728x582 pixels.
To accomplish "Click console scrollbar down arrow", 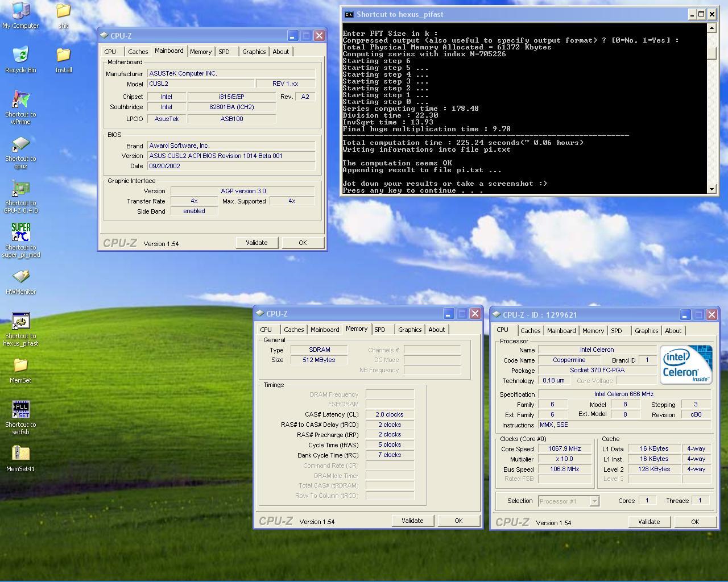I will click(x=712, y=189).
